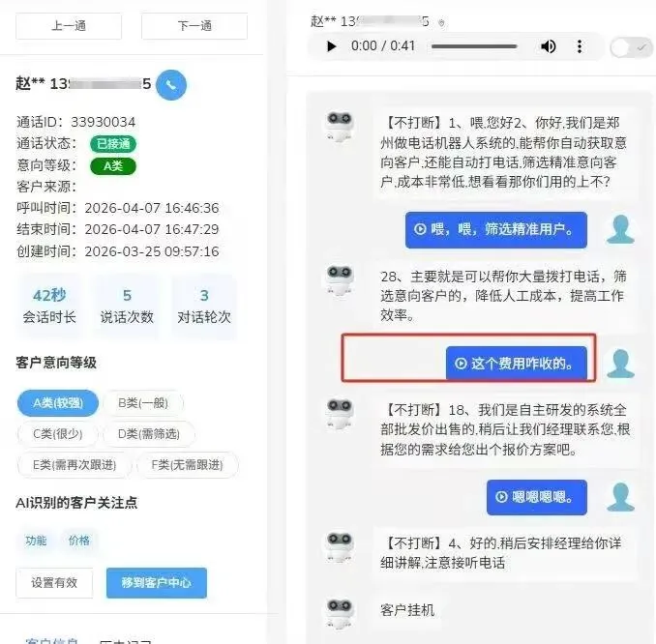Screen dimensions: 656x644
Task: Click the first robot avatar in conversation
Action: click(340, 126)
